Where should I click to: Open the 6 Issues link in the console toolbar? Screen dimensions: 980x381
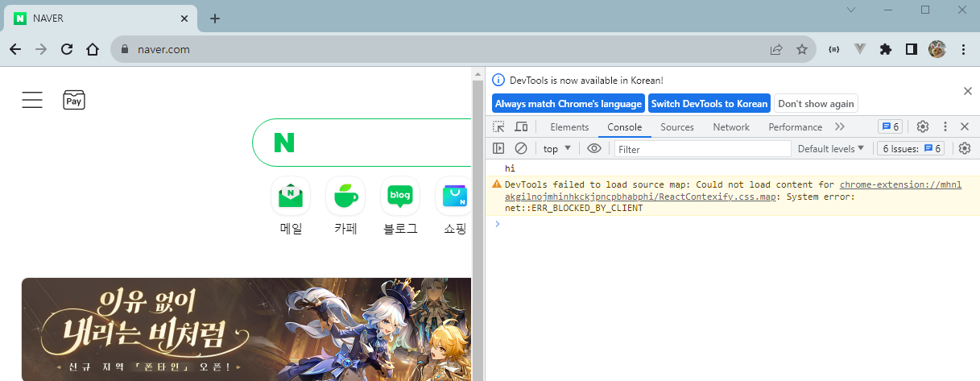pos(910,148)
